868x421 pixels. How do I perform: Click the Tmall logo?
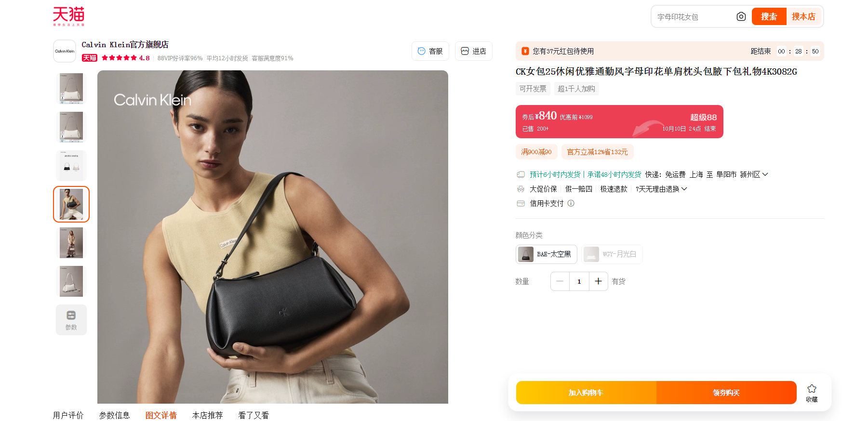[x=68, y=16]
